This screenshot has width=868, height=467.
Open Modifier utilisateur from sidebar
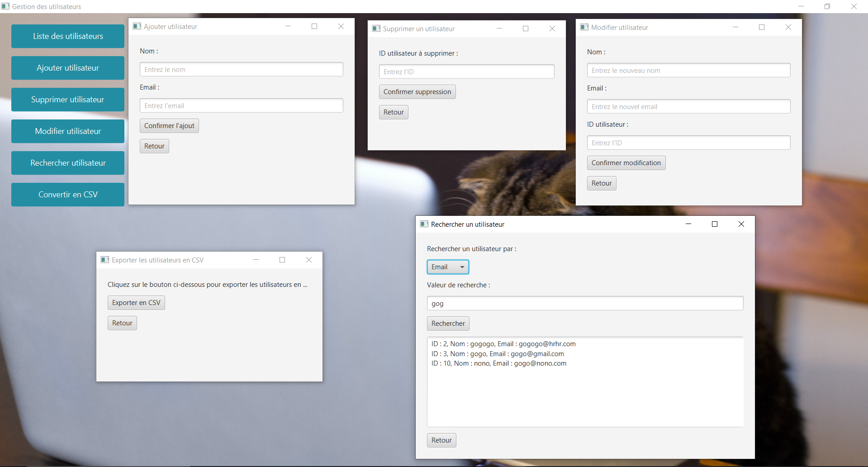coord(68,131)
